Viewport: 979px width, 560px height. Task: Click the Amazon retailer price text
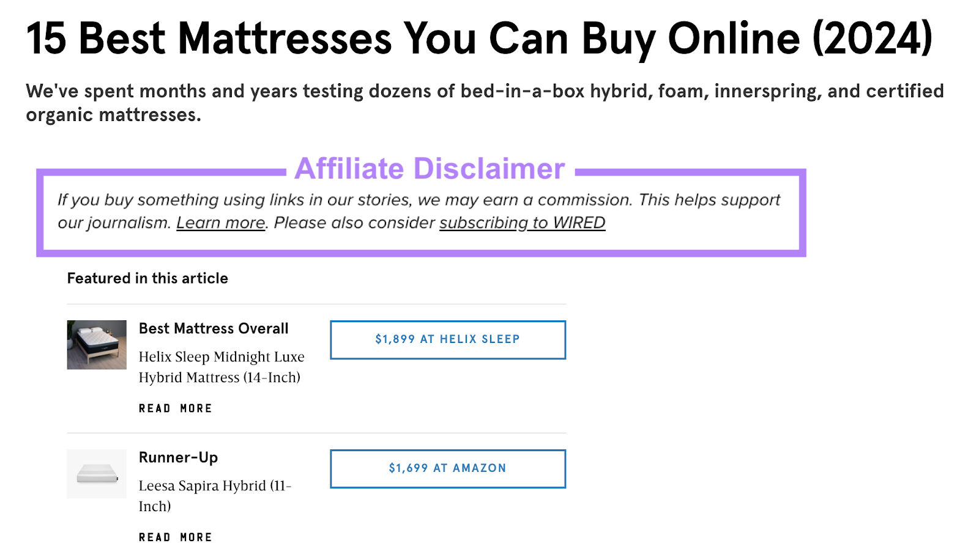(447, 468)
